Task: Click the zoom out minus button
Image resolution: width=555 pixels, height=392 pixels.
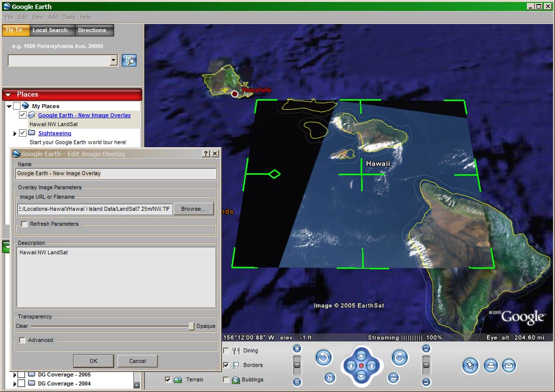Action: pos(297,382)
